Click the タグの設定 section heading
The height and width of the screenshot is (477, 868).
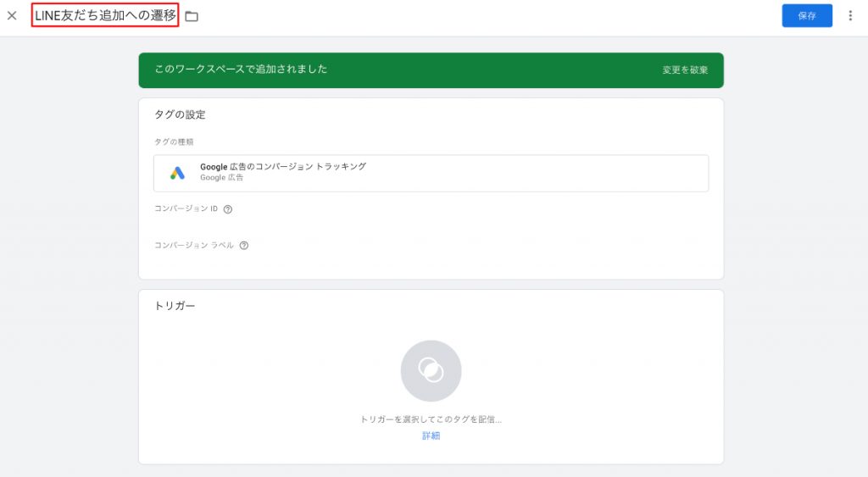coord(180,114)
